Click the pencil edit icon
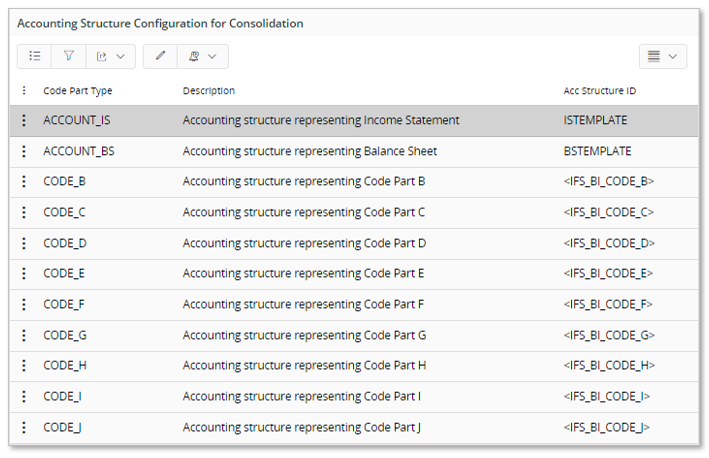The image size is (709, 458). tap(160, 56)
